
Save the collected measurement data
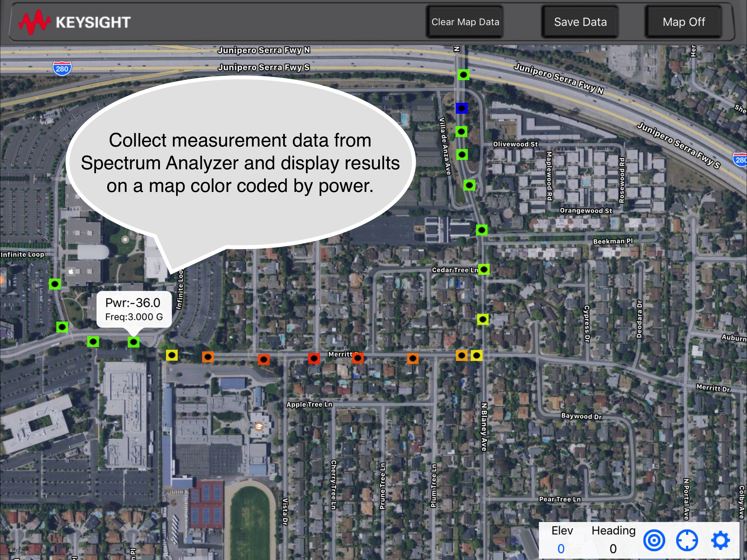click(x=580, y=22)
